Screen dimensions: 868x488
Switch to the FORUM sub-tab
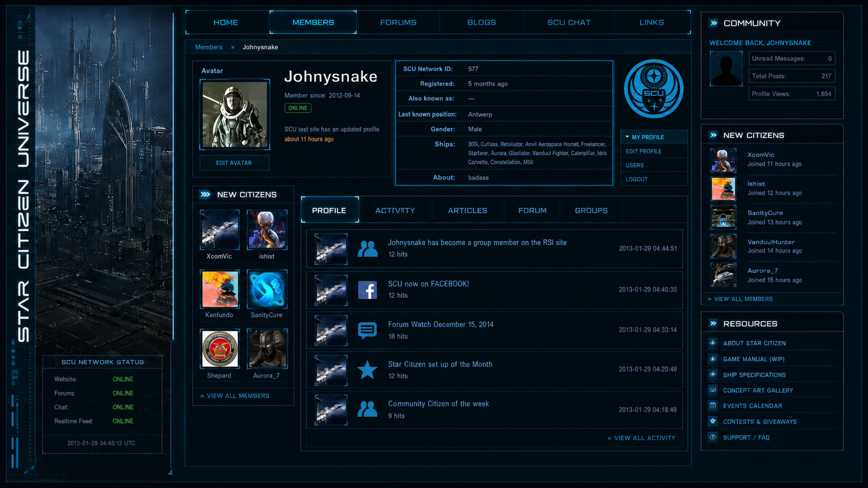tap(532, 210)
